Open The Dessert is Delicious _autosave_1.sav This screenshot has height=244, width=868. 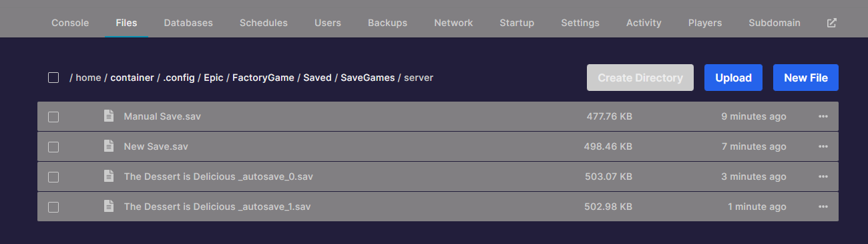217,207
